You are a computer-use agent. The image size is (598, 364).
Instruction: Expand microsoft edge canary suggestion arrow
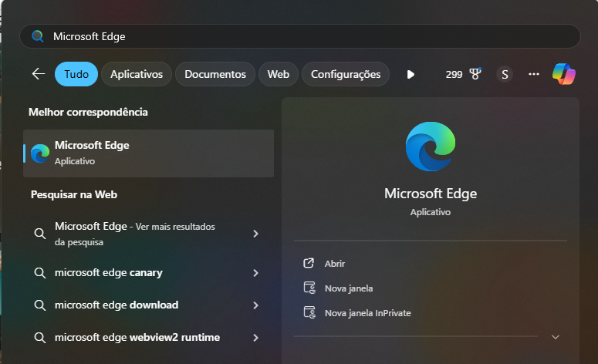pos(255,273)
